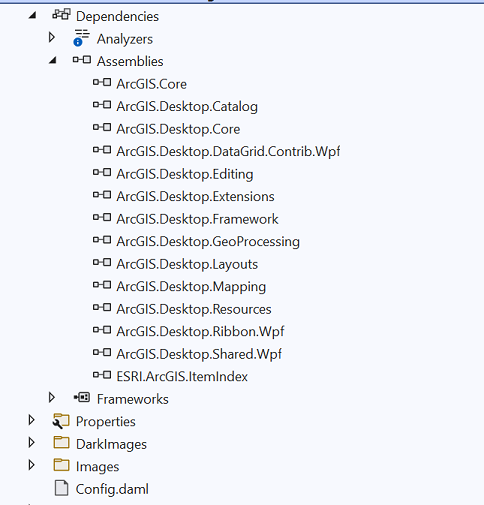Collapse the Assemblies node

pos(53,60)
